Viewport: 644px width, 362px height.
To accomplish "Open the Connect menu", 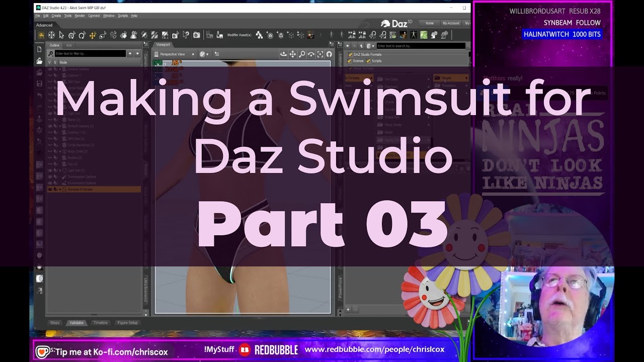I will coord(94,16).
